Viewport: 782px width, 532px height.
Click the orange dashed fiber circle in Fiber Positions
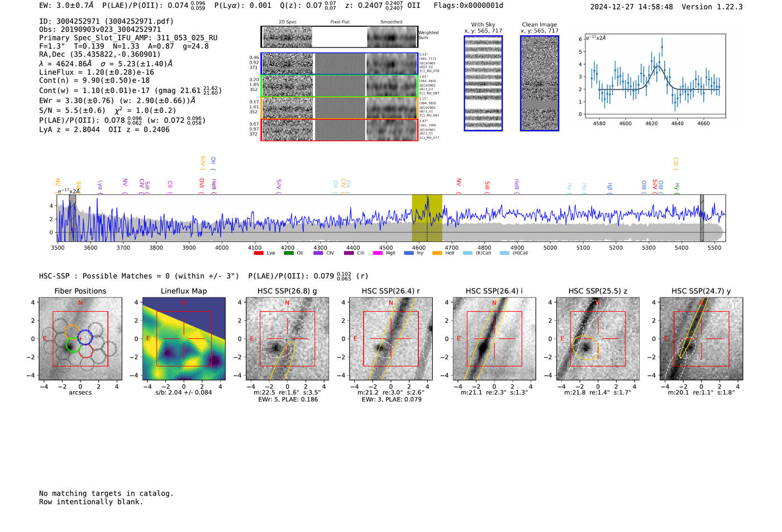click(73, 332)
